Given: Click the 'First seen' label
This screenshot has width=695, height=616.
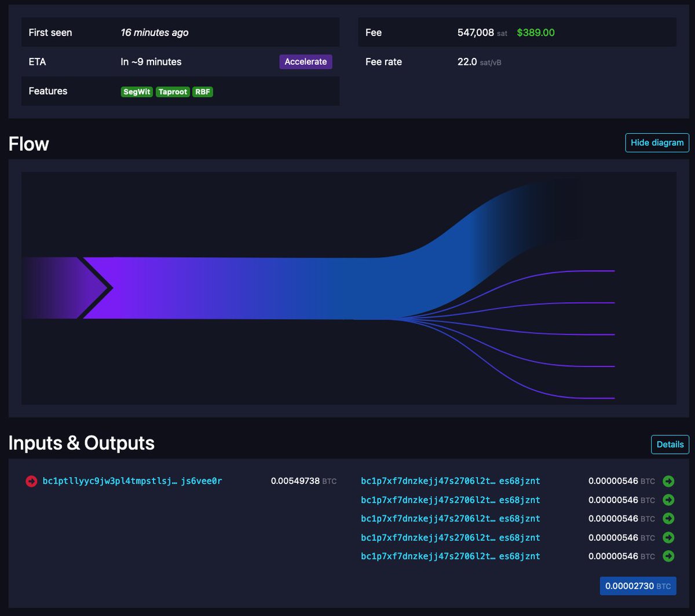Looking at the screenshot, I should tap(50, 32).
